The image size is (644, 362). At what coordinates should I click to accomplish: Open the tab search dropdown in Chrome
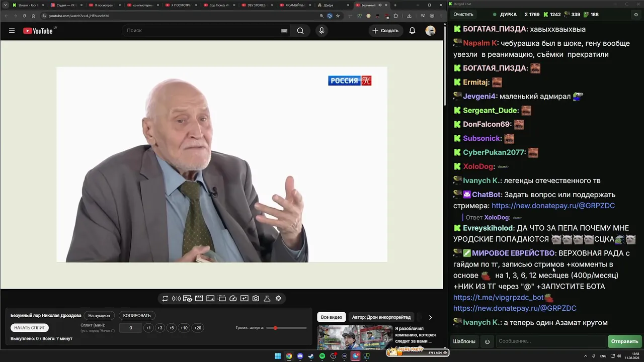[5, 5]
